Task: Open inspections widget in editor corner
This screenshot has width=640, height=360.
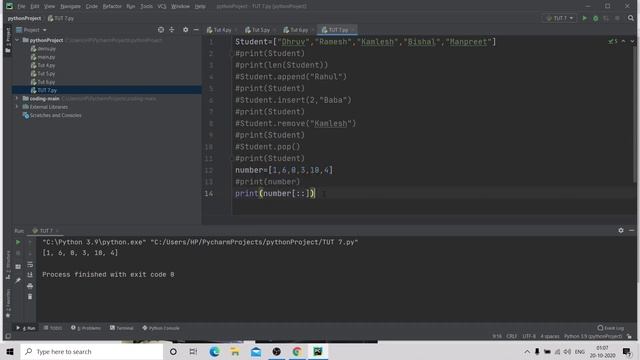Action: 613,41
